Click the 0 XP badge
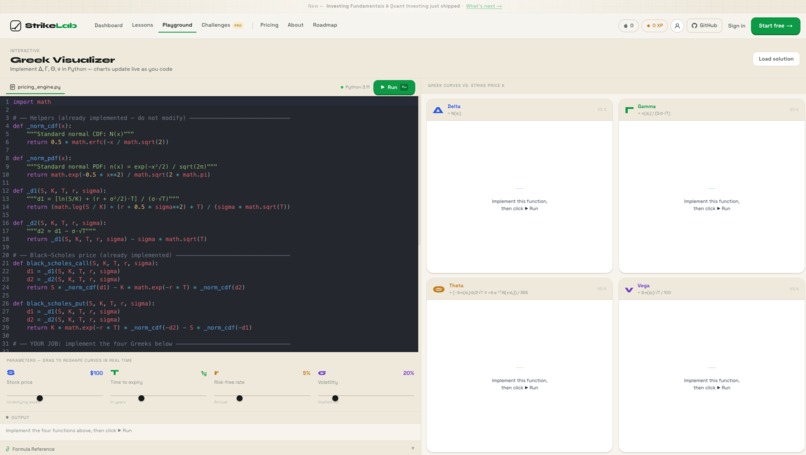 pyautogui.click(x=654, y=26)
